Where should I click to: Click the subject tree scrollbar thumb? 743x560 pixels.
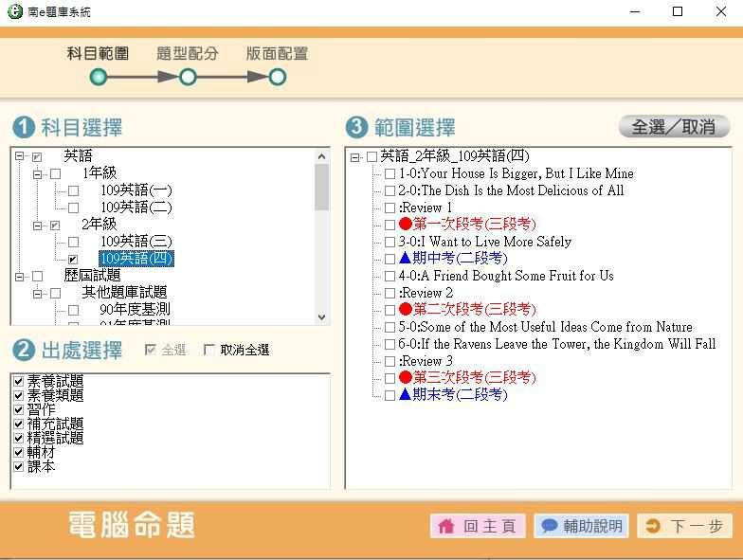point(322,188)
